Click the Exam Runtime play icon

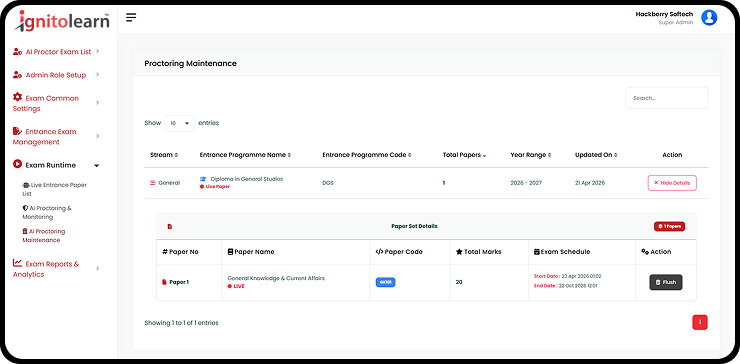pos(17,164)
